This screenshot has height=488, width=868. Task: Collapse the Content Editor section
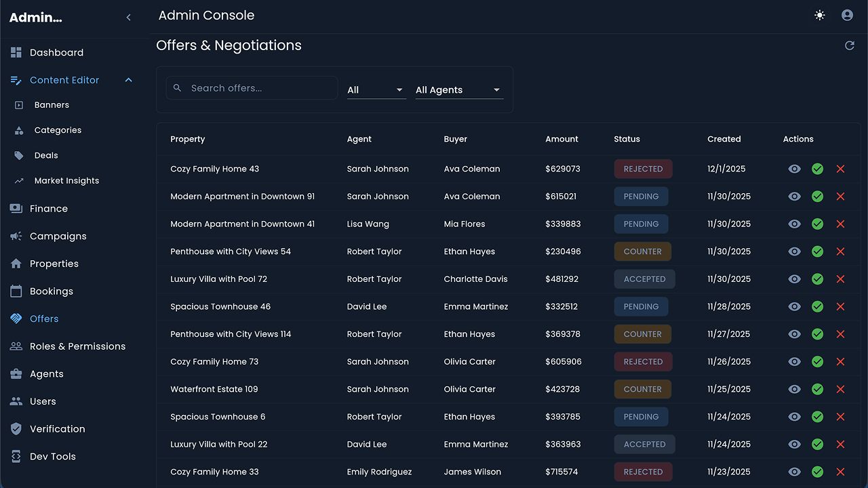click(128, 80)
